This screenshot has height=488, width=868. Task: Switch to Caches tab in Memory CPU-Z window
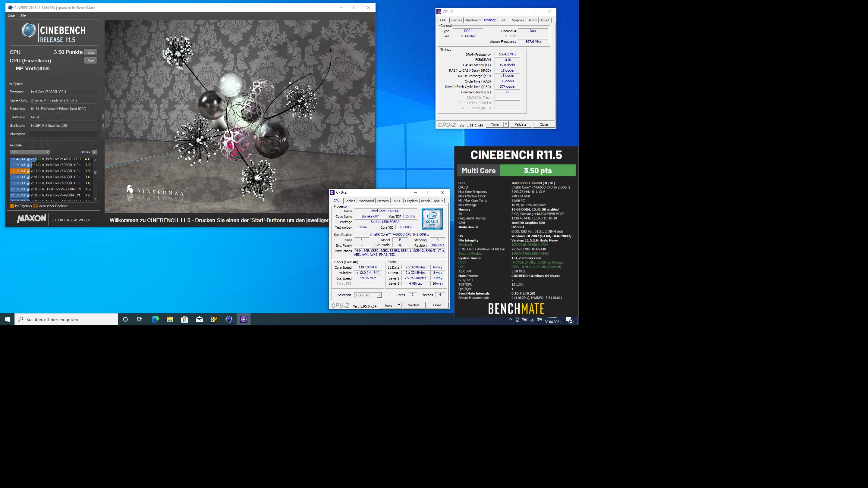coord(456,20)
